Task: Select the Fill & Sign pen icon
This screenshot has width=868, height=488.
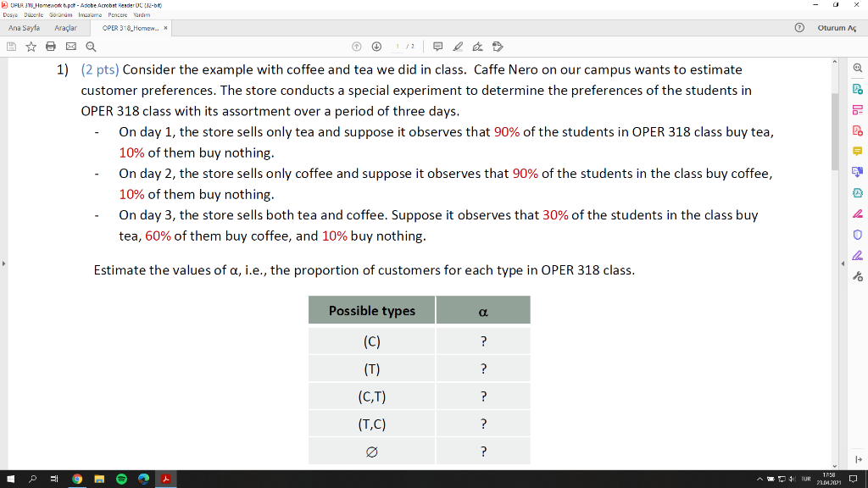Action: pyautogui.click(x=478, y=47)
